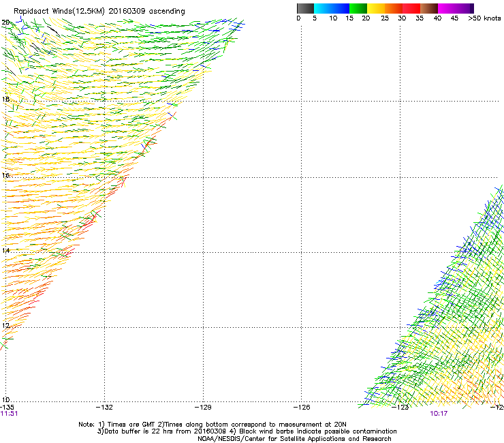This screenshot has width=504, height=443.
Task: Click the longitude label '-129'
Action: click(203, 408)
